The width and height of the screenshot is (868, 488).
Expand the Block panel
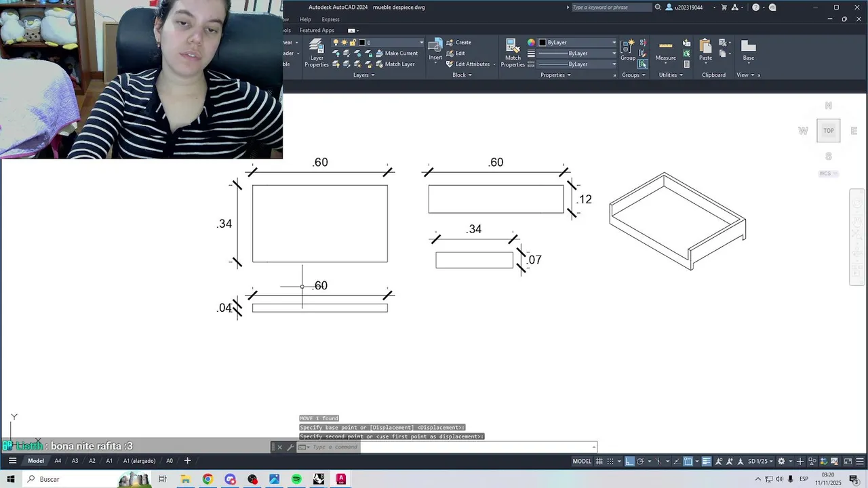pyautogui.click(x=462, y=75)
